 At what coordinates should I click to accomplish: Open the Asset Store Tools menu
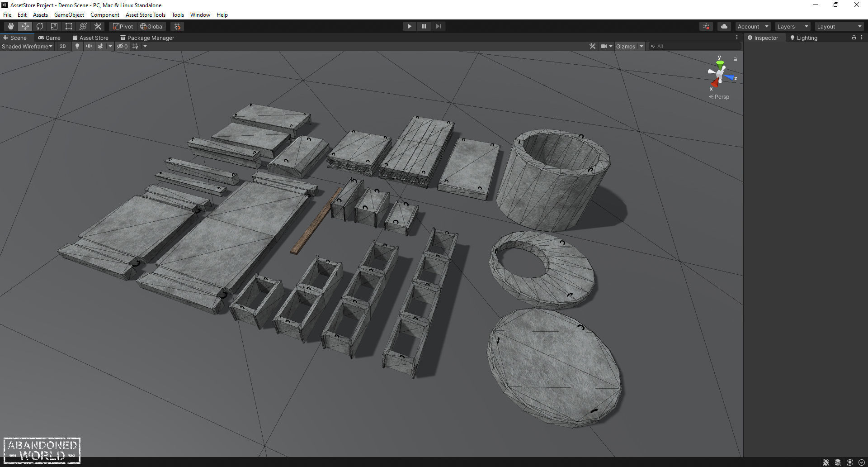(x=146, y=15)
